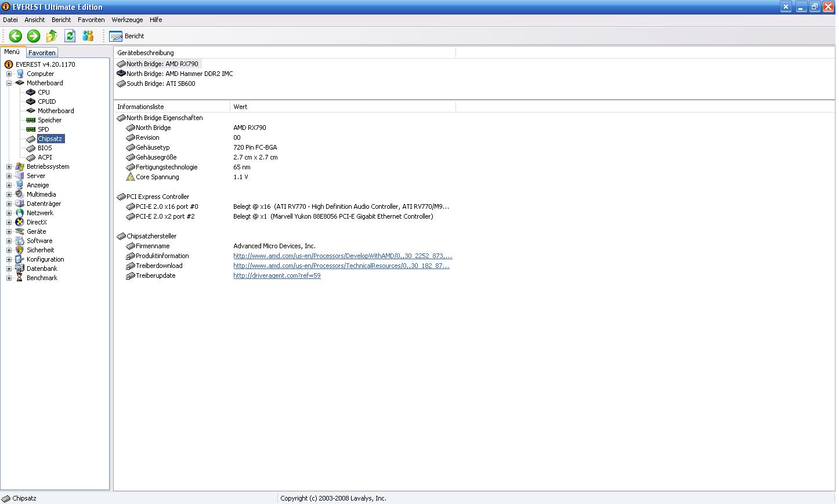Click the Refresh toolbar icon
Viewport: 839px width, 504px height.
click(x=70, y=36)
